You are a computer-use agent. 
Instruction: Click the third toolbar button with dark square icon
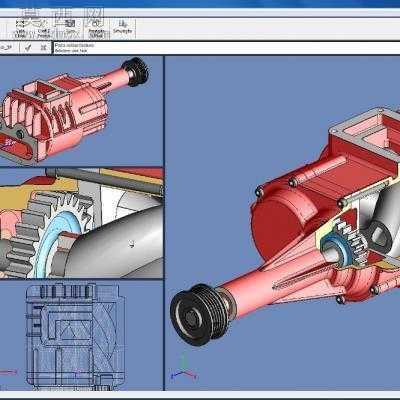click(x=70, y=28)
